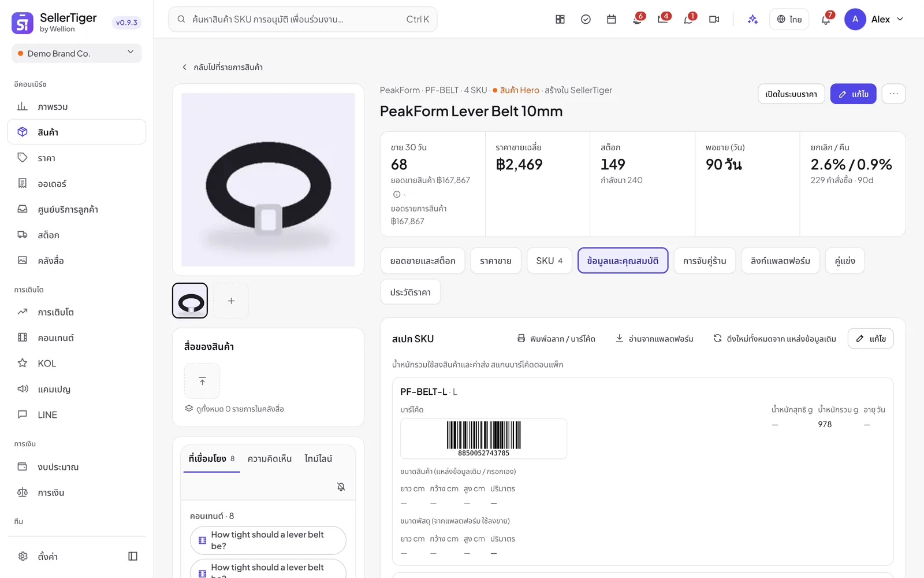
Task: Add a new product image thumbnail
Action: (x=231, y=301)
